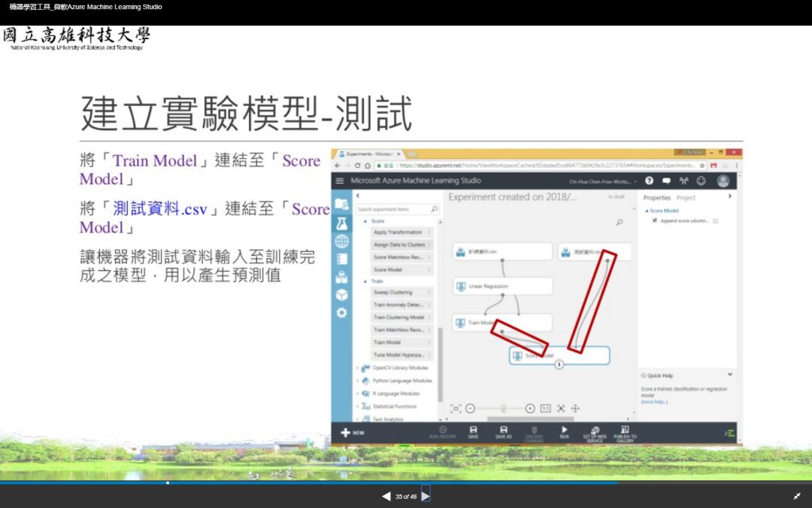This screenshot has width=812, height=508.
Task: Click the fit-to-screen zoom icon on canvas
Action: coord(456,409)
